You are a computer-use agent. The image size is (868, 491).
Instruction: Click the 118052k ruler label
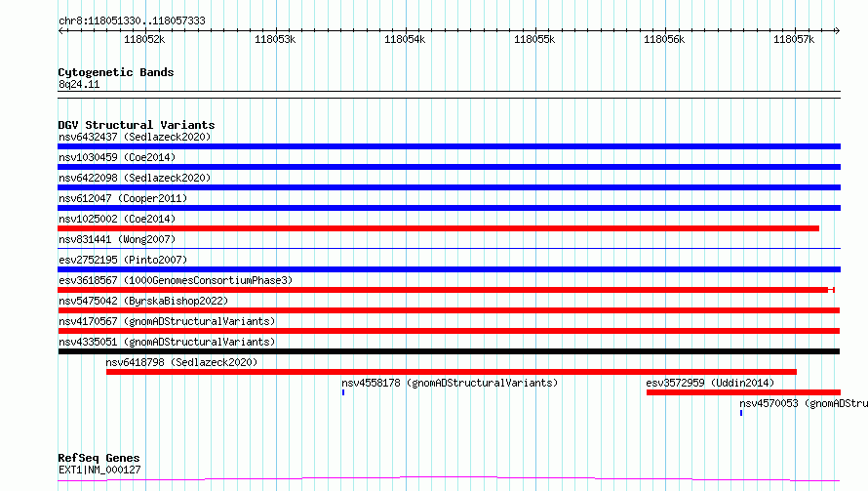144,40
